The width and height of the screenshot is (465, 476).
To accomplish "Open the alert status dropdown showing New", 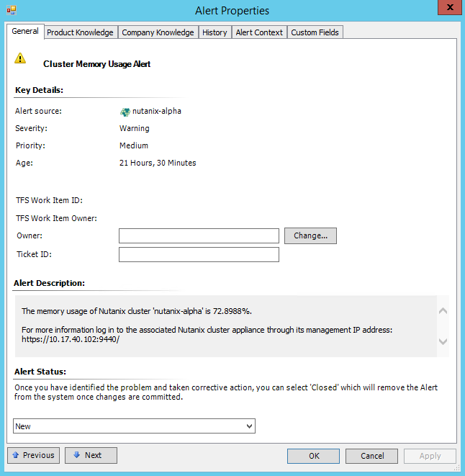I will pos(134,426).
